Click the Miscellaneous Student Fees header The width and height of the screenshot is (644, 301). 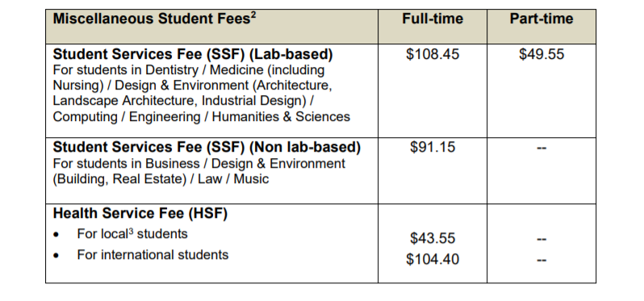[154, 19]
